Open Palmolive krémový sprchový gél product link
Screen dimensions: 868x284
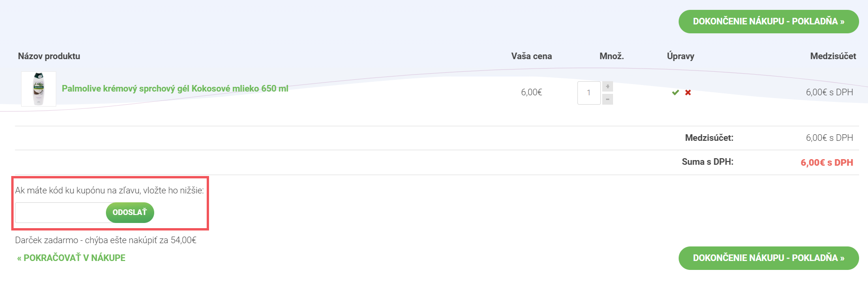pos(175,88)
